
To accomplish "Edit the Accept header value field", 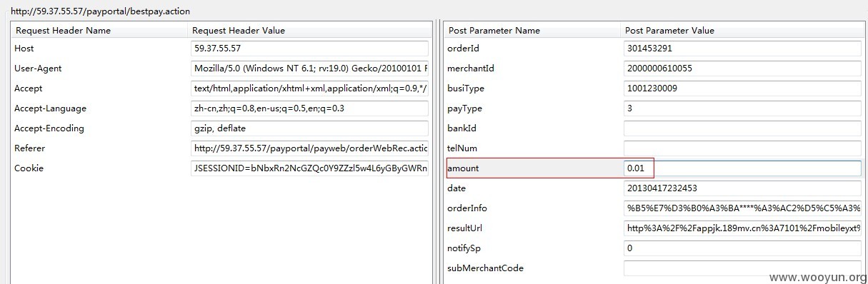I will 309,88.
